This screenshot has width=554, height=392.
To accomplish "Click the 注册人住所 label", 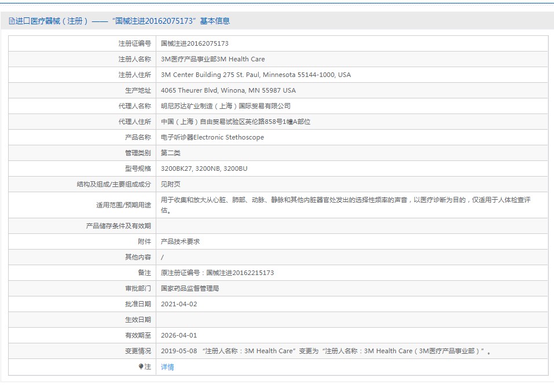I will pos(135,75).
